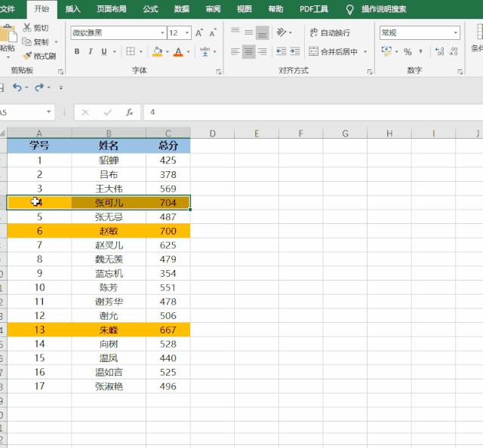Click the Redo arrow
Image resolution: width=483 pixels, height=448 pixels.
tap(38, 87)
